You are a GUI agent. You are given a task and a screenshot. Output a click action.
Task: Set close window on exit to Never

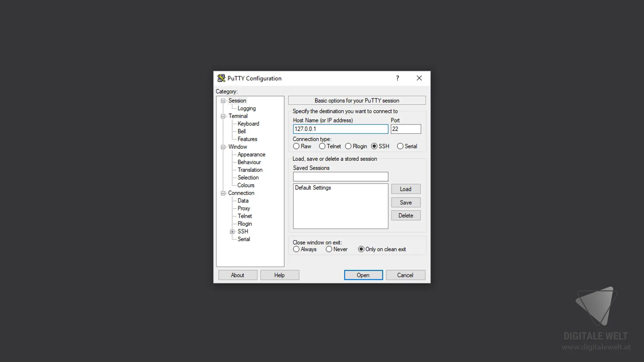336,249
